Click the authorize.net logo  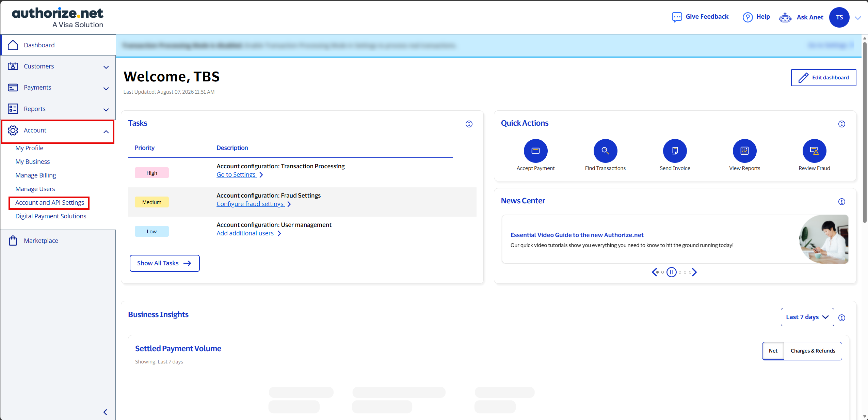58,17
